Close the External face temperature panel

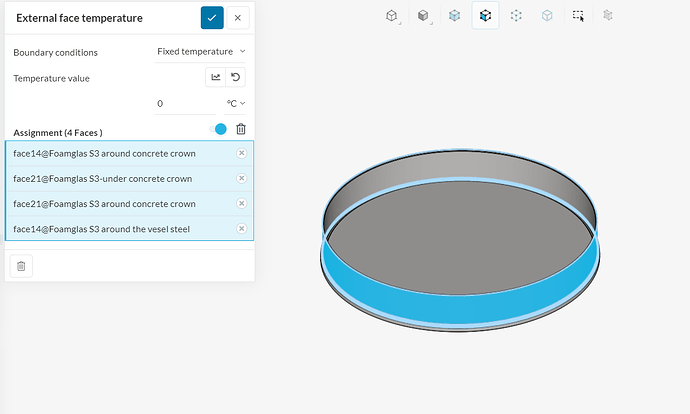click(238, 18)
